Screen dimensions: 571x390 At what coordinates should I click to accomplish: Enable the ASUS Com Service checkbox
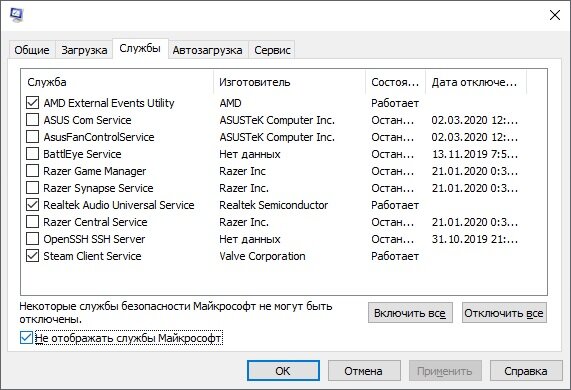click(x=32, y=120)
